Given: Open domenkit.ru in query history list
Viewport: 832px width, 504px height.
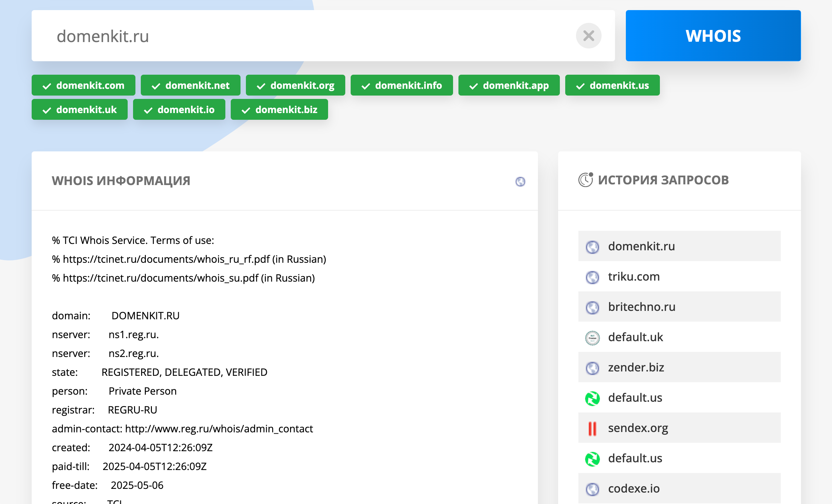Looking at the screenshot, I should (x=641, y=246).
